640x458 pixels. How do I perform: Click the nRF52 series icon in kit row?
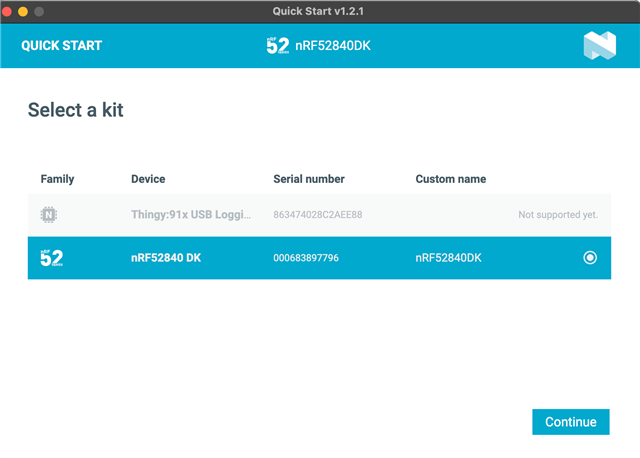coord(51,258)
